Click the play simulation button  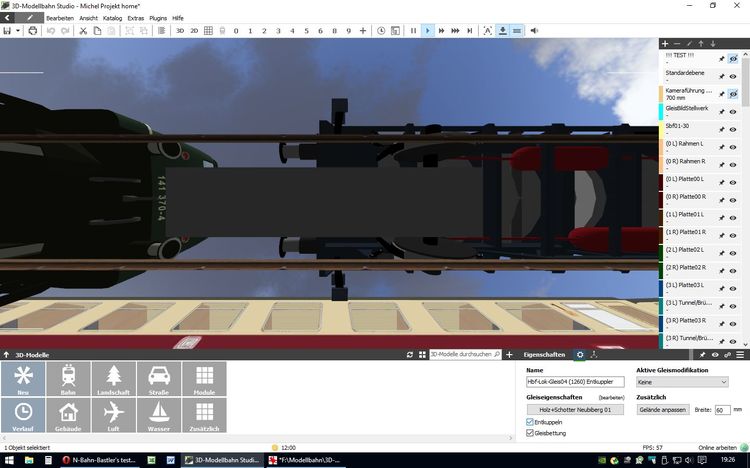[x=427, y=31]
